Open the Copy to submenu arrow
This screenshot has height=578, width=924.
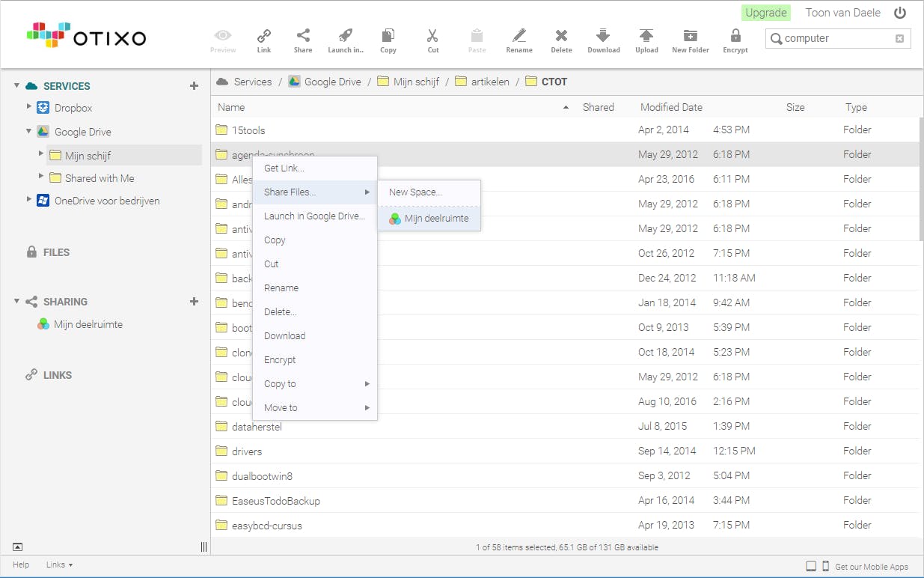coord(367,384)
